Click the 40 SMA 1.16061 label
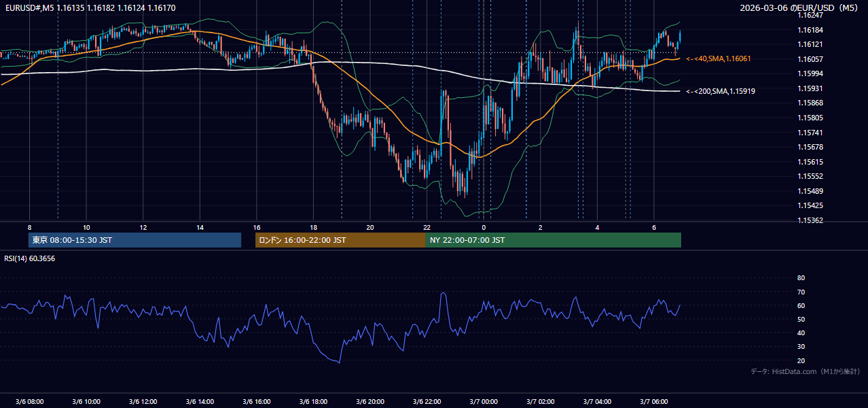This screenshot has height=408, width=868. coord(719,59)
